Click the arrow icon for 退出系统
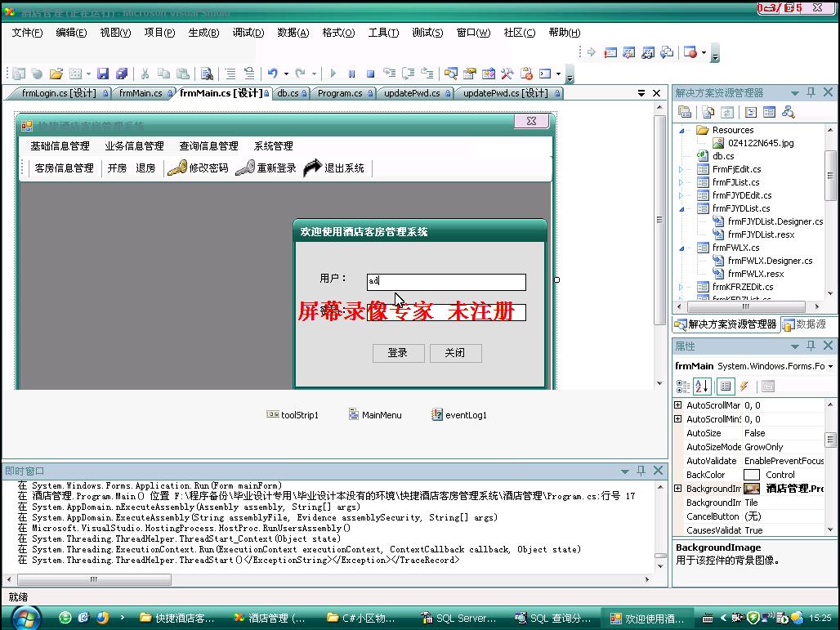Screen dimensions: 840x630 pos(312,168)
